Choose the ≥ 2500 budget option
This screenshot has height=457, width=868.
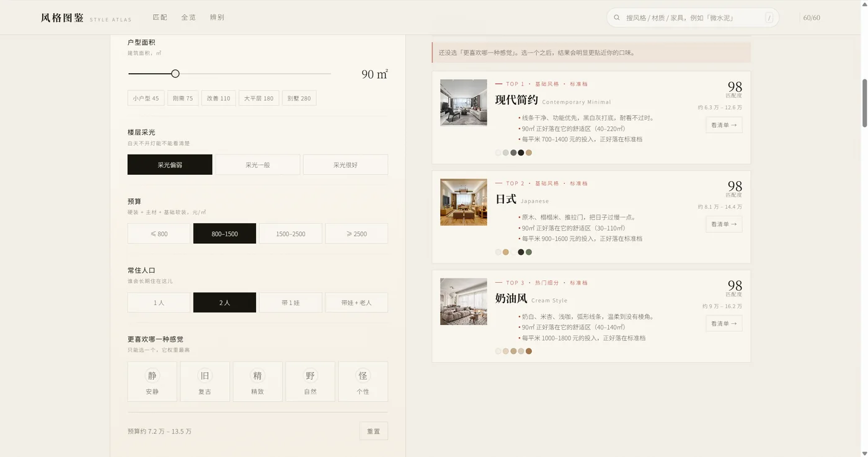[356, 234]
